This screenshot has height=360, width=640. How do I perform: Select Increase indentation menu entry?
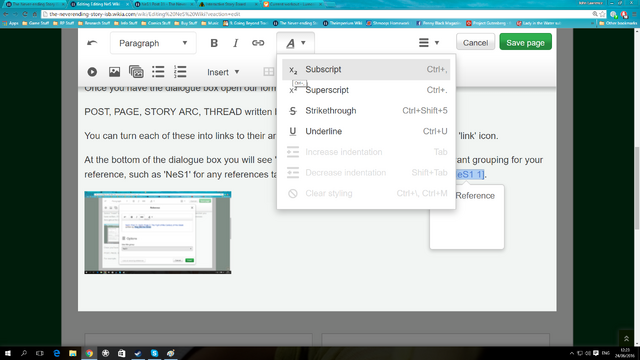coord(366,152)
